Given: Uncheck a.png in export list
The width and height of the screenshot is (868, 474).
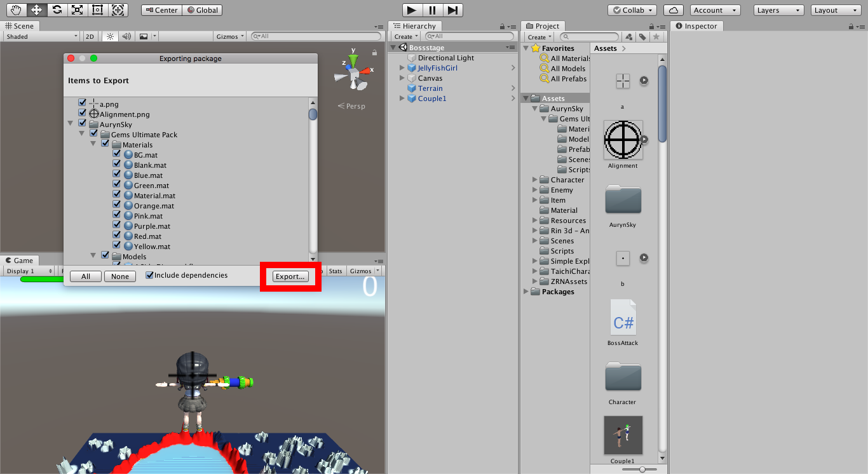Looking at the screenshot, I should (x=82, y=102).
